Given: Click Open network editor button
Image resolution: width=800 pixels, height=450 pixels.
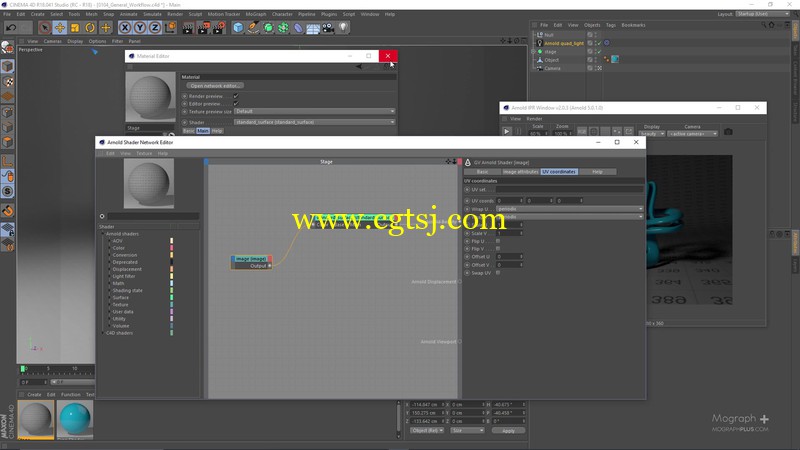Looking at the screenshot, I should (x=215, y=86).
